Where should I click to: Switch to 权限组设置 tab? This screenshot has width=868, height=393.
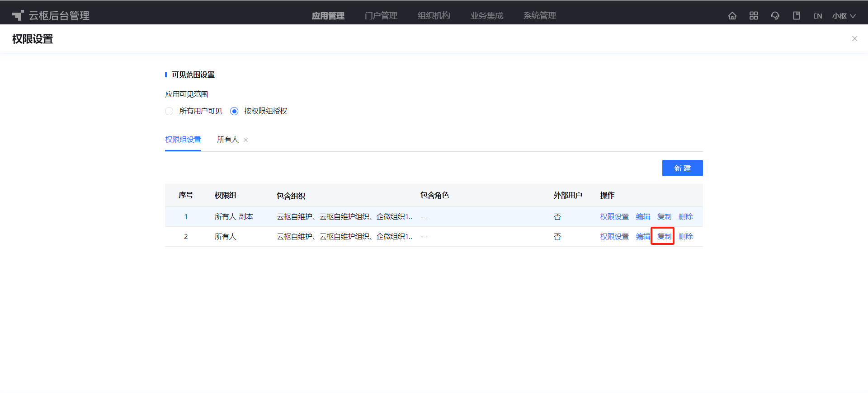pos(183,140)
